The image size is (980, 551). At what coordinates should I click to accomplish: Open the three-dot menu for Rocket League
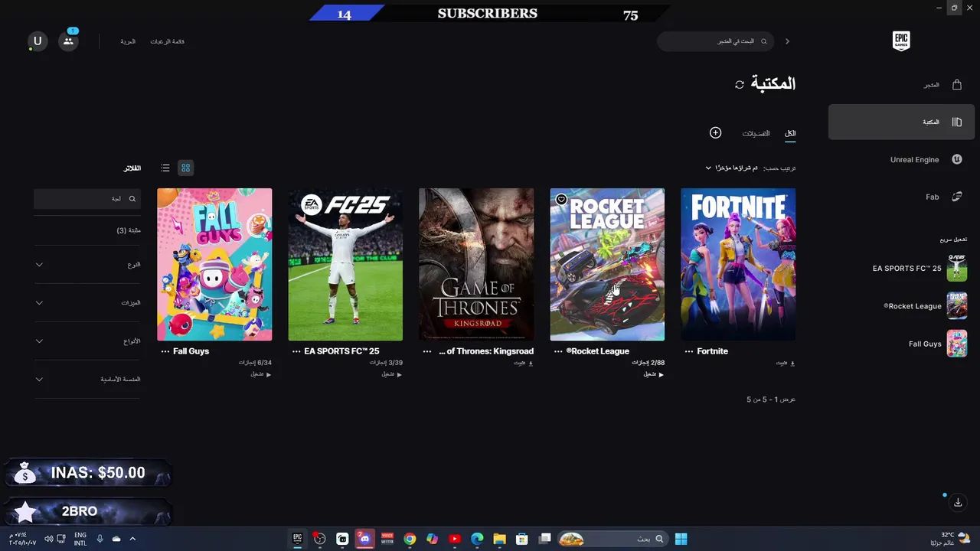[x=558, y=351]
